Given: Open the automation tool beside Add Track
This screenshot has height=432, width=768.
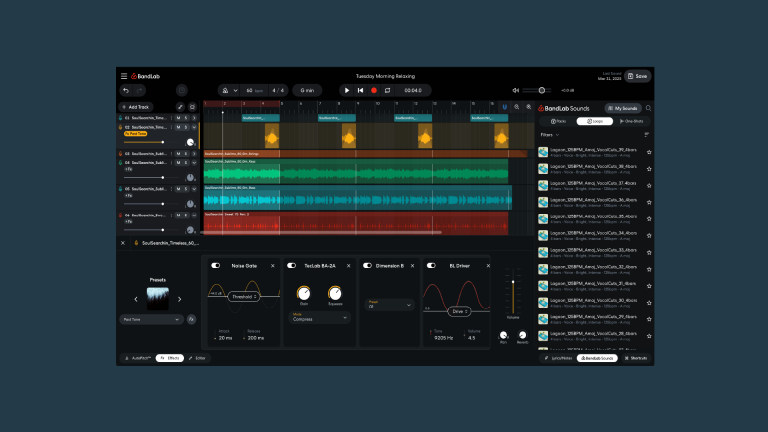Looking at the screenshot, I should pyautogui.click(x=180, y=107).
